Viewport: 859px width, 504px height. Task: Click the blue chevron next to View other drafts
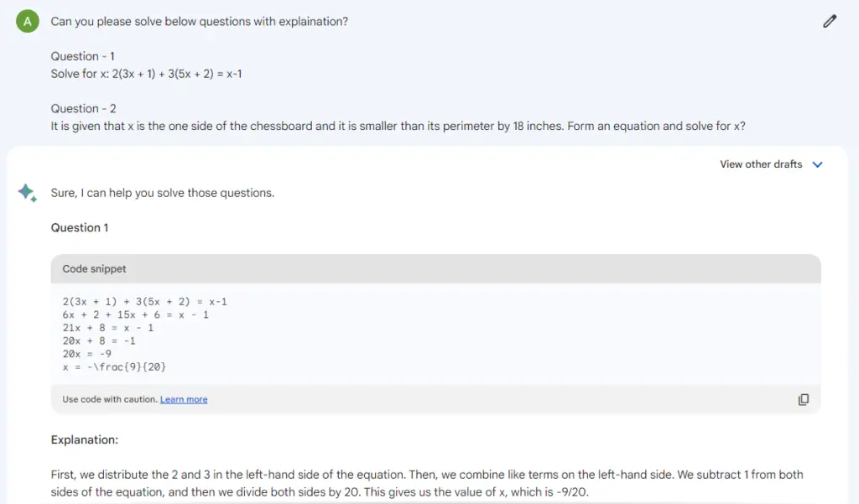point(817,164)
